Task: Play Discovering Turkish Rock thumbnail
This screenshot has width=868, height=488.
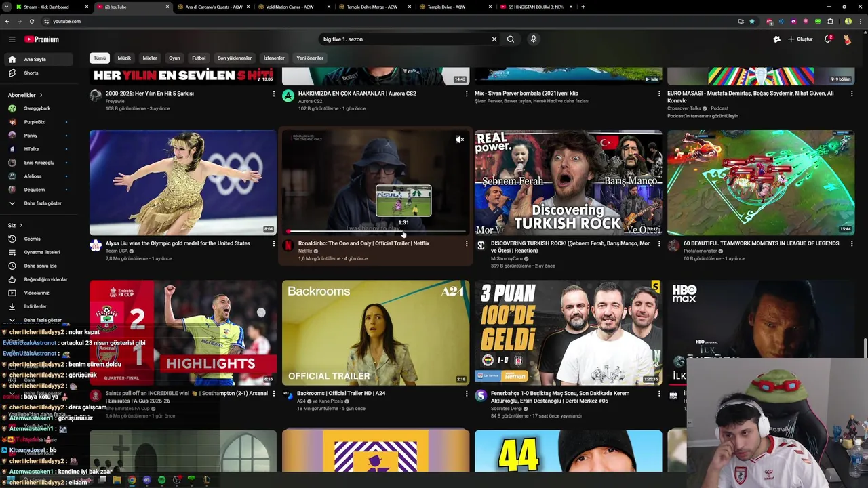Action: (x=568, y=183)
